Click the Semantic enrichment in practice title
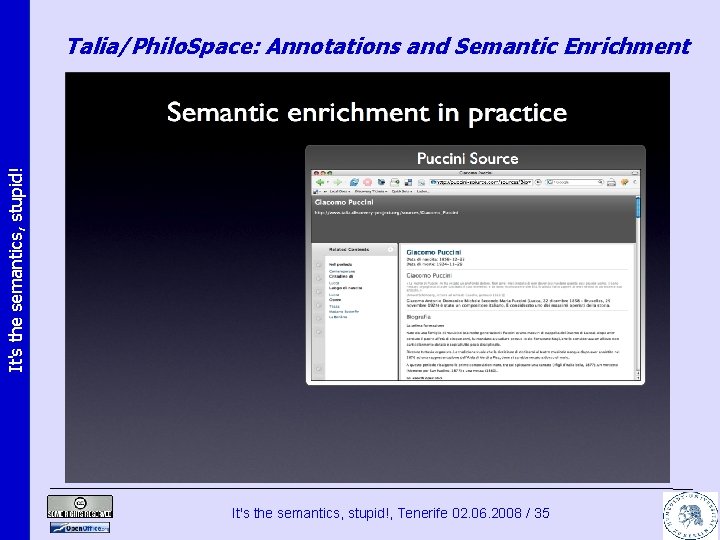The width and height of the screenshot is (720, 540). coord(367,112)
